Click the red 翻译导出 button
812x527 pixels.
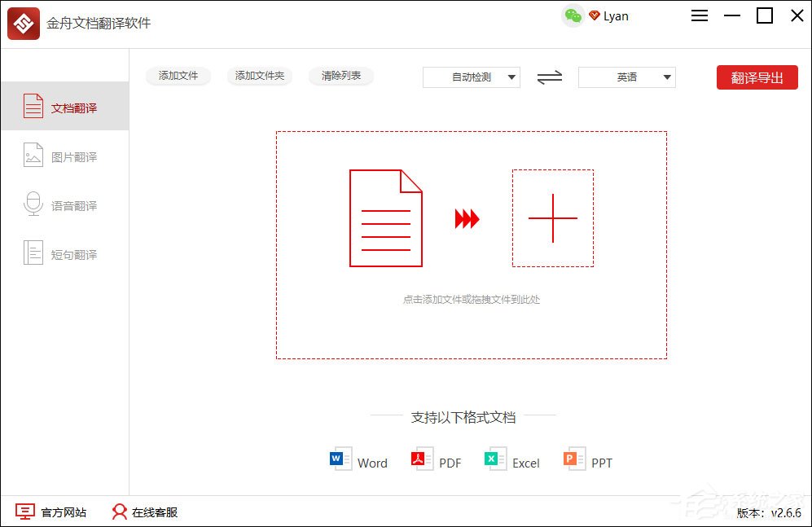point(757,77)
